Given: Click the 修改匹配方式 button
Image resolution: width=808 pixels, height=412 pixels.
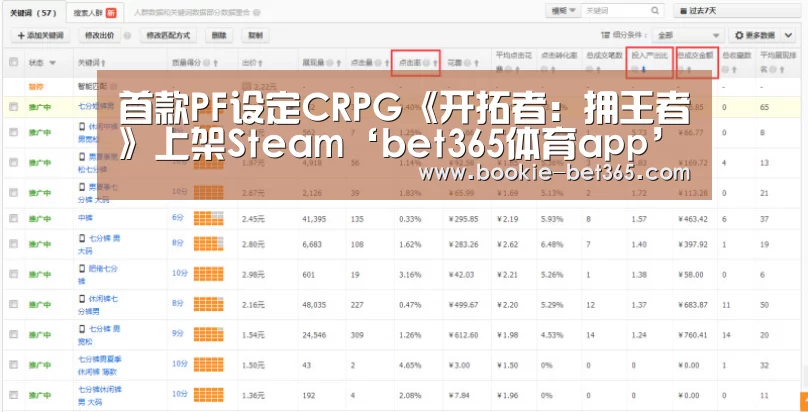Looking at the screenshot, I should [168, 36].
